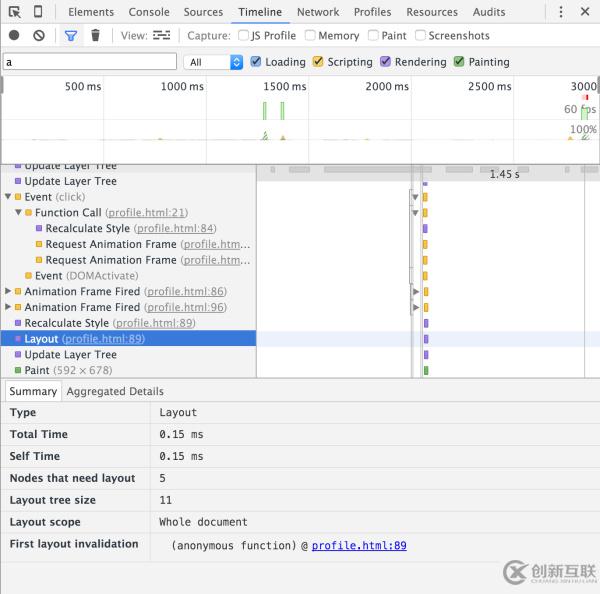Viewport: 600px width, 594px height.
Task: Clear the recording with the circle-slash icon
Action: [39, 36]
